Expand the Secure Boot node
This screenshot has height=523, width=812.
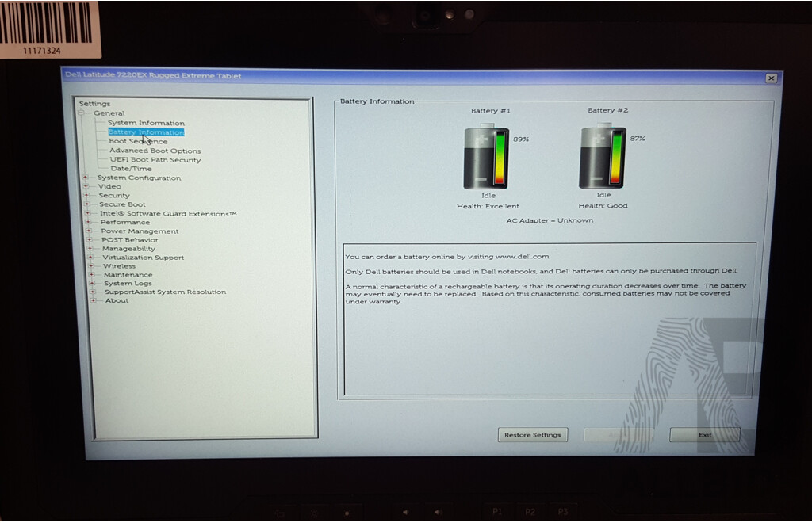[x=87, y=204]
